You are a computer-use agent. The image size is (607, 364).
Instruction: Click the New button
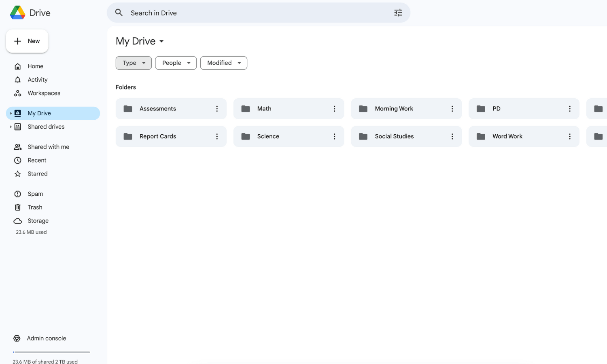pos(27,41)
